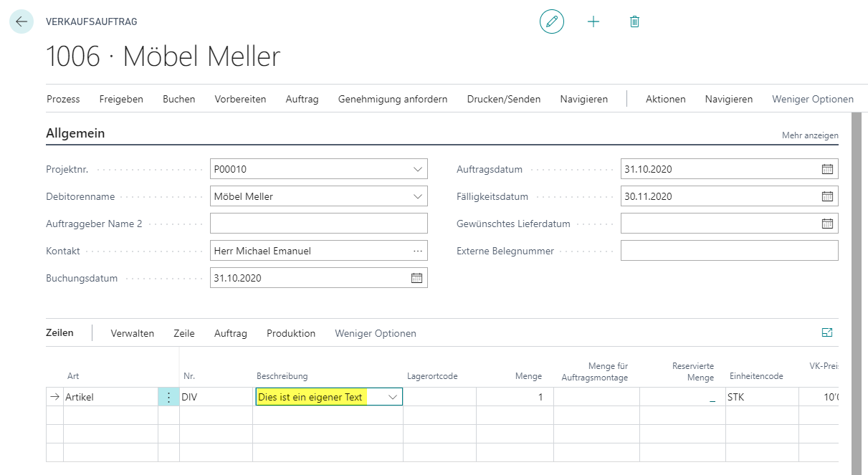Click the Auftraggeber Name 2 field
Image resolution: width=868 pixels, height=475 pixels.
(x=319, y=224)
